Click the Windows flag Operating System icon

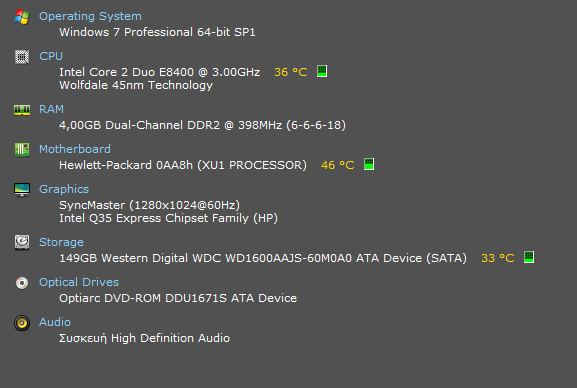coord(22,17)
